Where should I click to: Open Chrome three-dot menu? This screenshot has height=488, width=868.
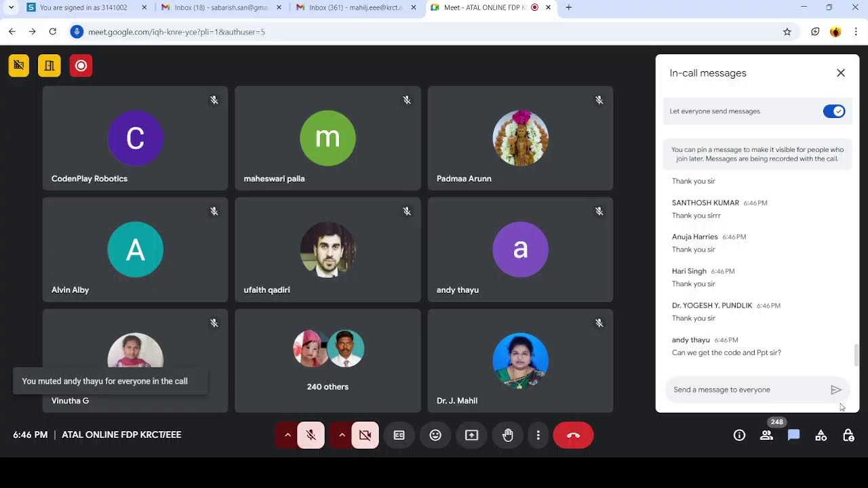(x=856, y=31)
